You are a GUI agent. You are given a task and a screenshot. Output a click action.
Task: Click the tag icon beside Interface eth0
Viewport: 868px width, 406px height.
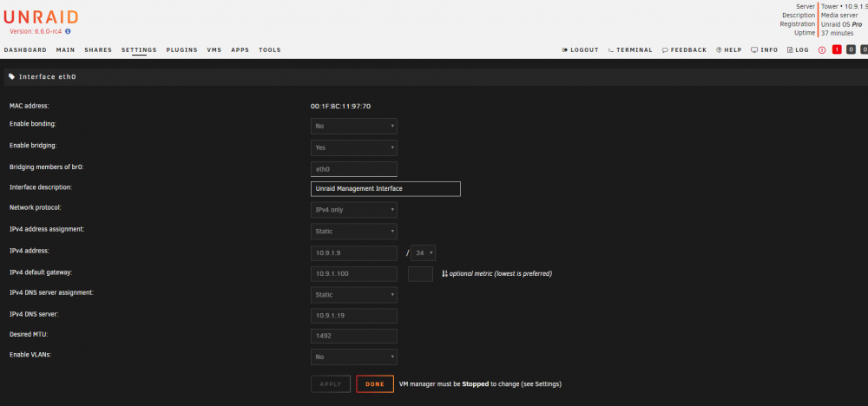[12, 77]
